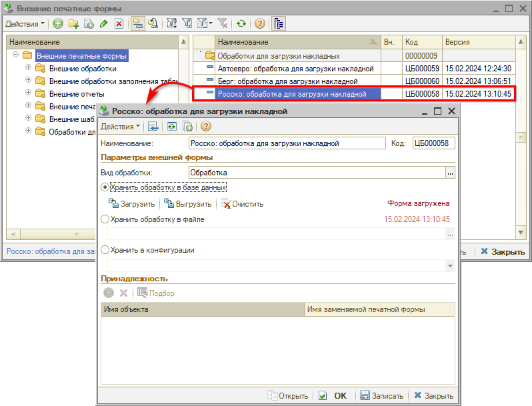Click Help question icon in main toolbar
Screen dimensions: 532x406
click(x=260, y=24)
